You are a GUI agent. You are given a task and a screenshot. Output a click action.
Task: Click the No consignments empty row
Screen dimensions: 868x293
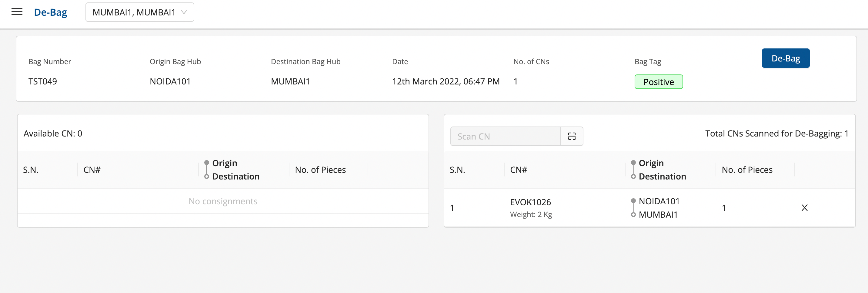[x=223, y=201]
